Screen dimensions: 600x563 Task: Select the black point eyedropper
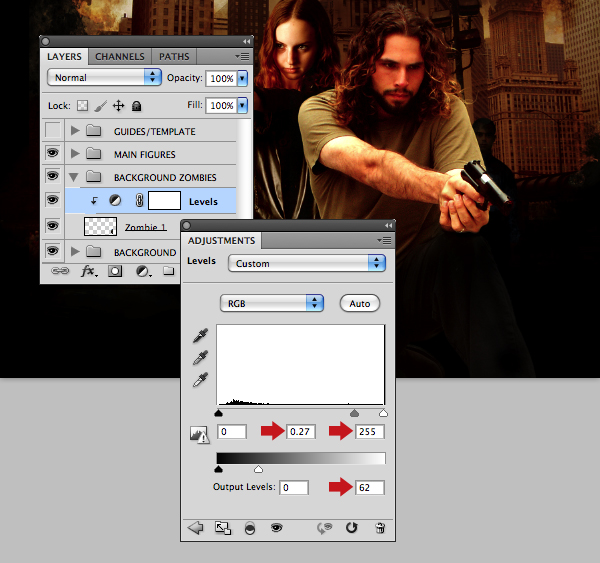click(201, 335)
